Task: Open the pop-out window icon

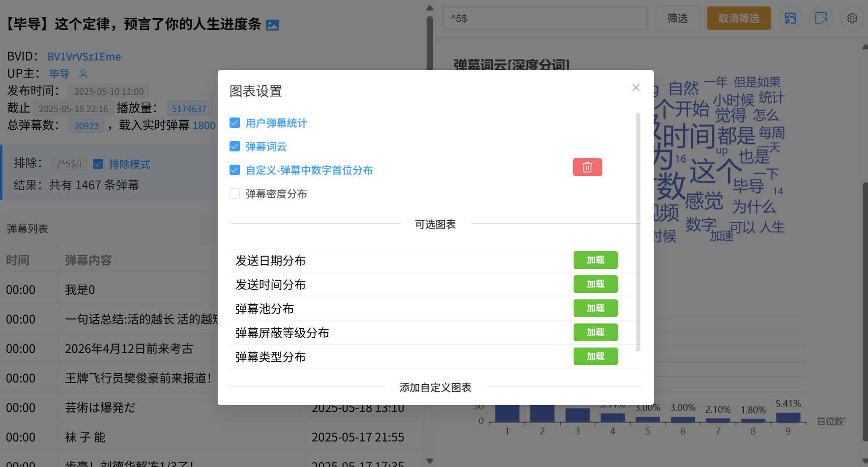Action: (821, 18)
